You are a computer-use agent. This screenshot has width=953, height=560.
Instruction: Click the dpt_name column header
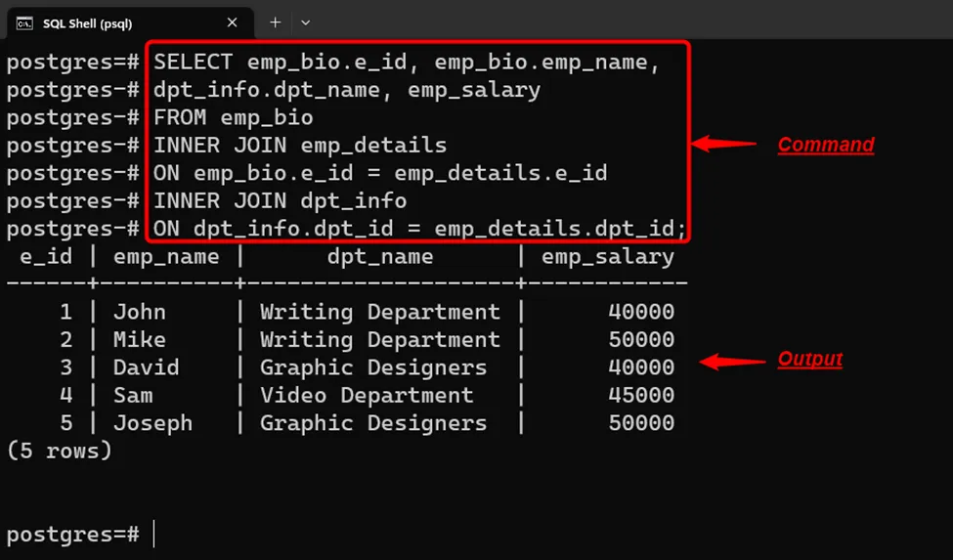(x=379, y=257)
